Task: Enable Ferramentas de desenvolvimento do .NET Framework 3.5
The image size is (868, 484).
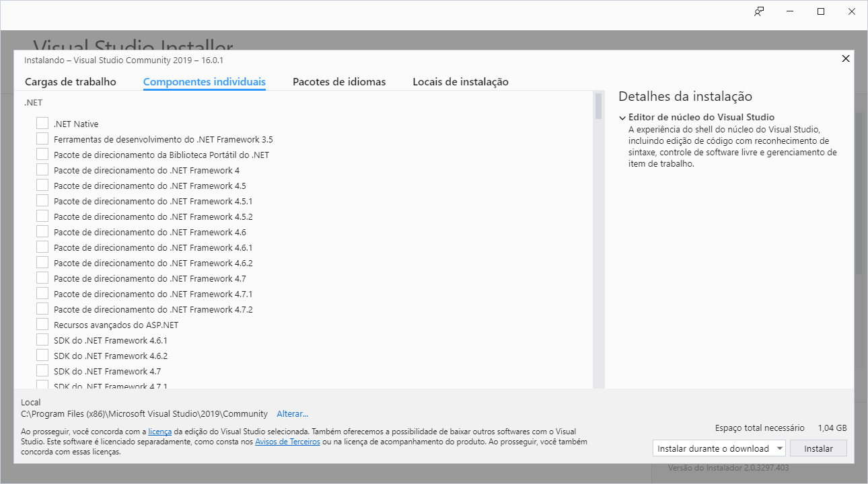Action: (42, 138)
